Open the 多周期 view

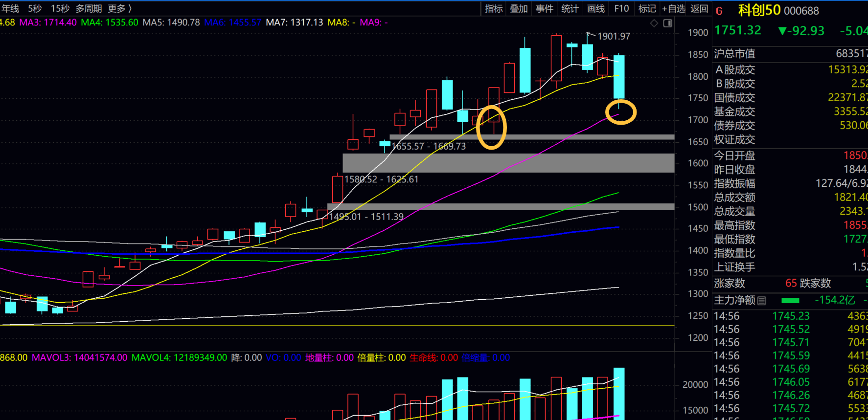point(89,8)
